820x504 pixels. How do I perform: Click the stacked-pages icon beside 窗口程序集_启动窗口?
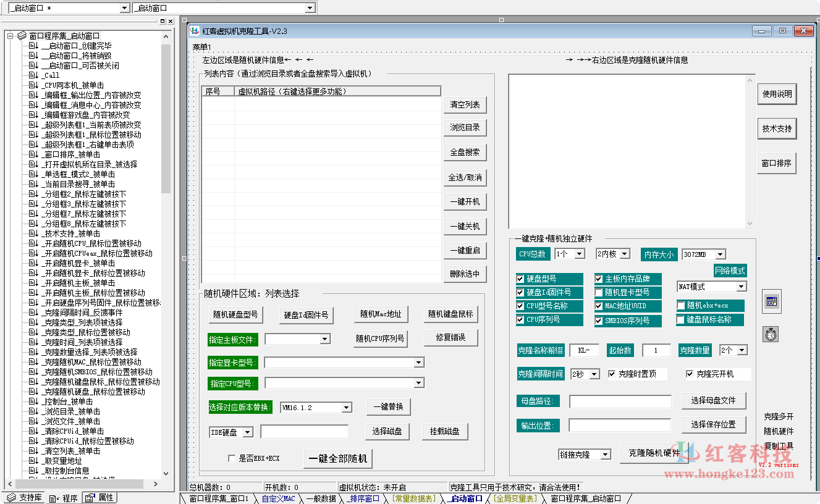click(x=22, y=36)
